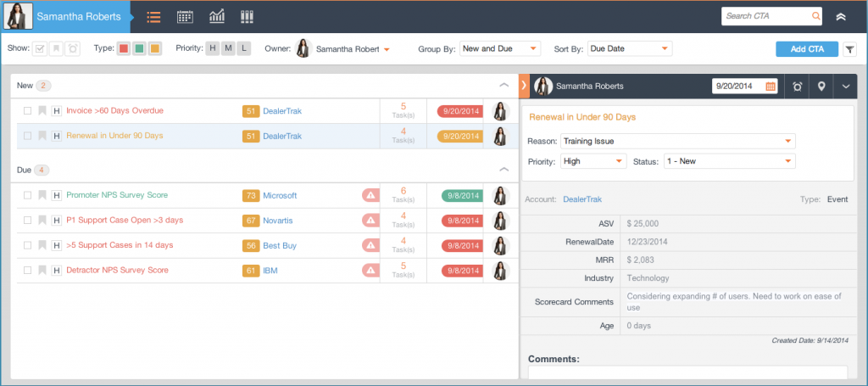Click warning icon on the Microsoft row

(370, 195)
